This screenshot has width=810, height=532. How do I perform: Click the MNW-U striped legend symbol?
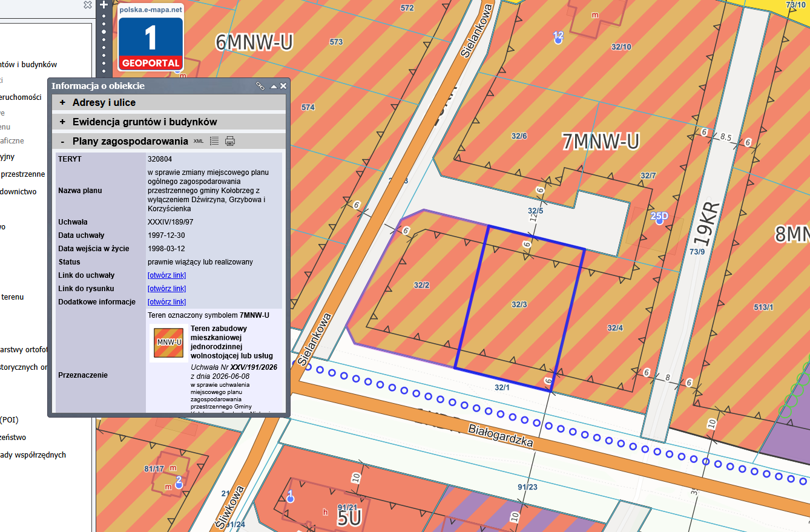point(168,343)
